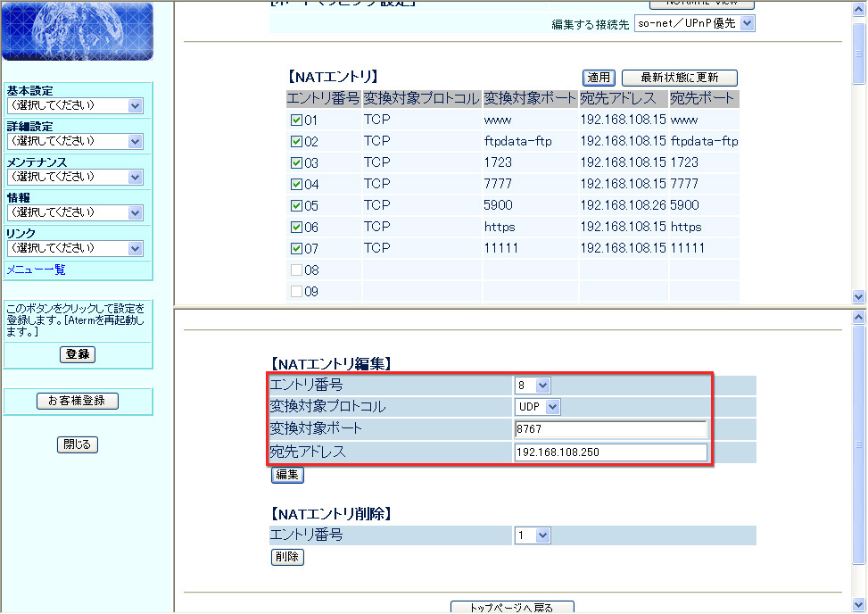Click lower frame scrollbar down arrow
868x614 pixels.
[x=858, y=604]
